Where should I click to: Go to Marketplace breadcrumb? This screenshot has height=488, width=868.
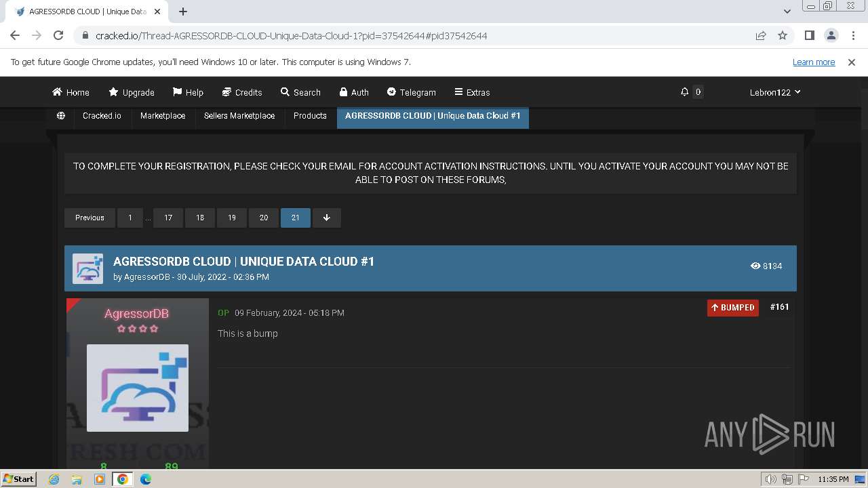[163, 116]
